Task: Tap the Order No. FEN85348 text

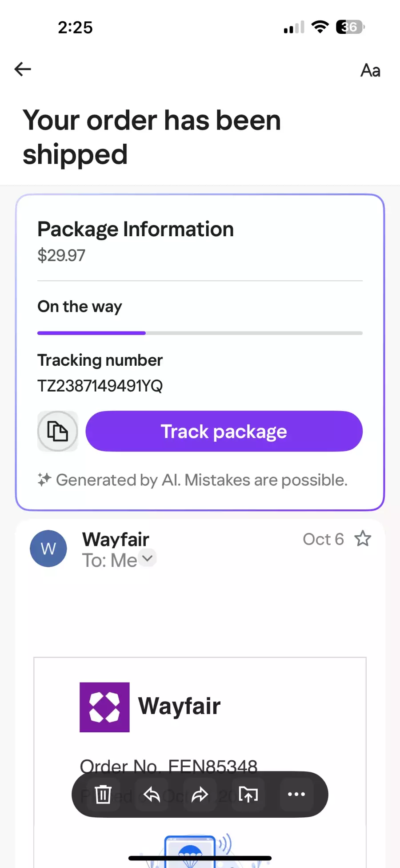Action: [x=168, y=766]
